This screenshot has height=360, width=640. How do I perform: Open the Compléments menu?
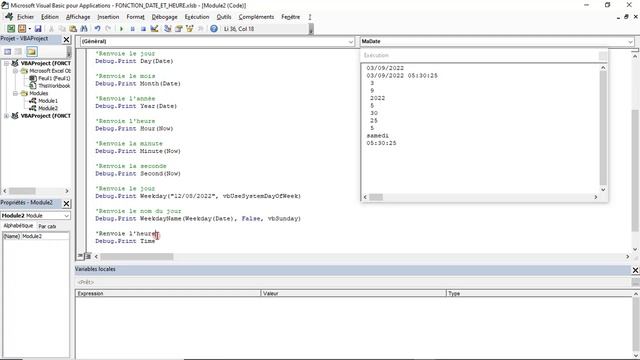tap(256, 17)
